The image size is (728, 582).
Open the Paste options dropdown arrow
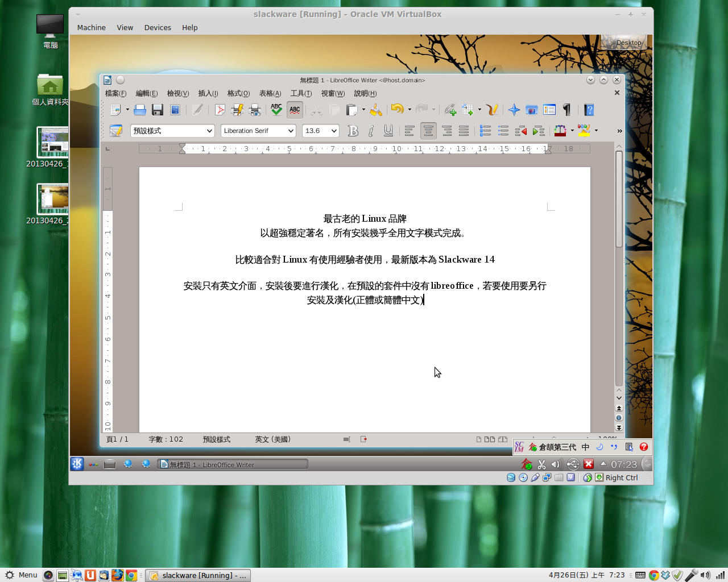363,110
